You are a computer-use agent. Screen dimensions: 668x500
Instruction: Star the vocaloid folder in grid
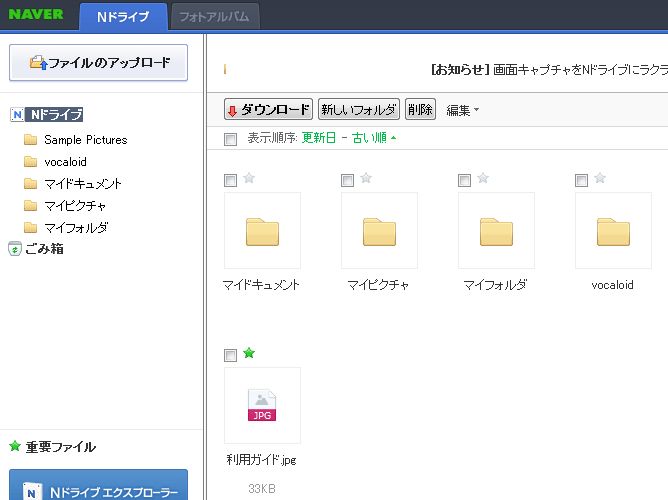pyautogui.click(x=600, y=178)
